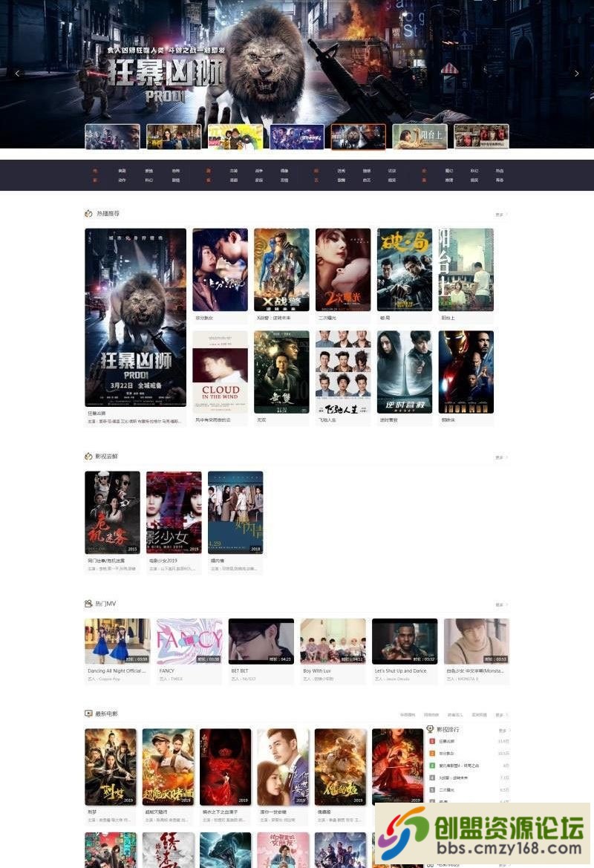Open the 阳台上 poster in 热播推荐
The image size is (594, 868).
point(466,270)
